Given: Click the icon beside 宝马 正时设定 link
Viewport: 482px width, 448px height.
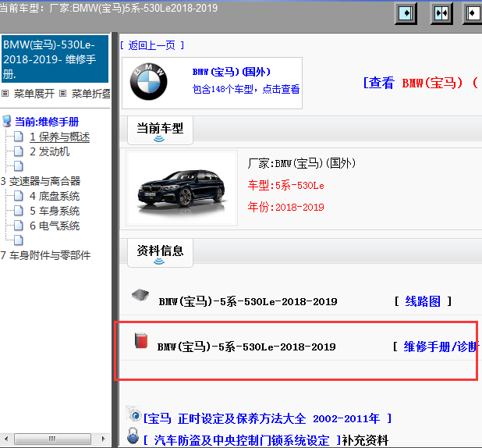Looking at the screenshot, I should coord(133,414).
